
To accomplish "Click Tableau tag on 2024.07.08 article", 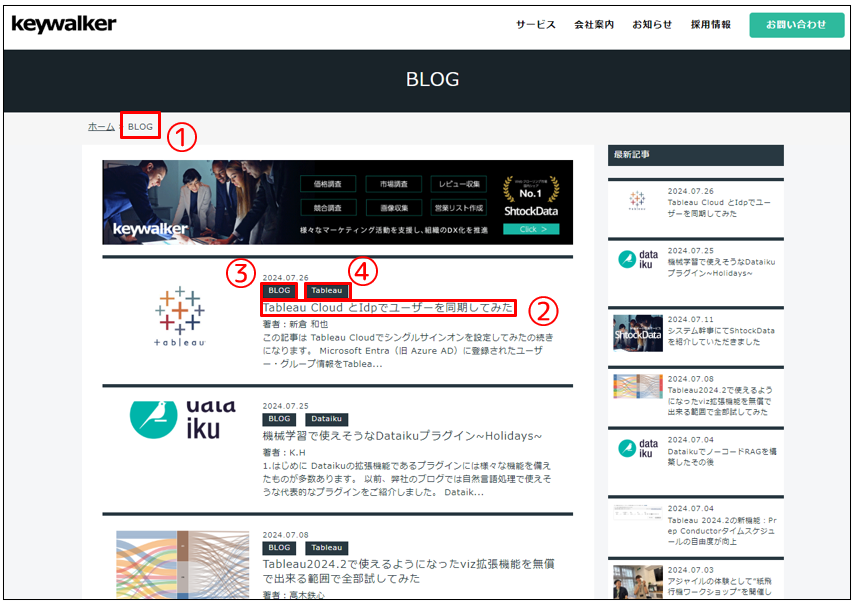I will point(327,547).
